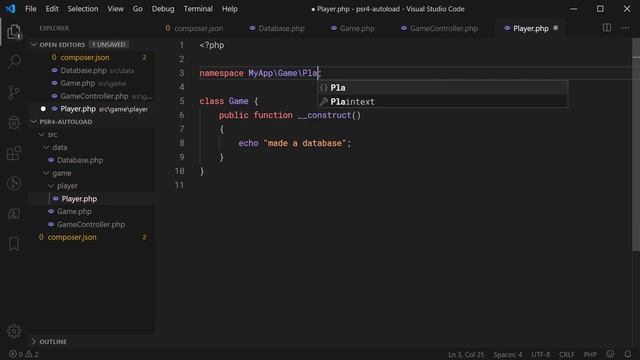Choose the Pla autocomplete suggestion

(442, 88)
